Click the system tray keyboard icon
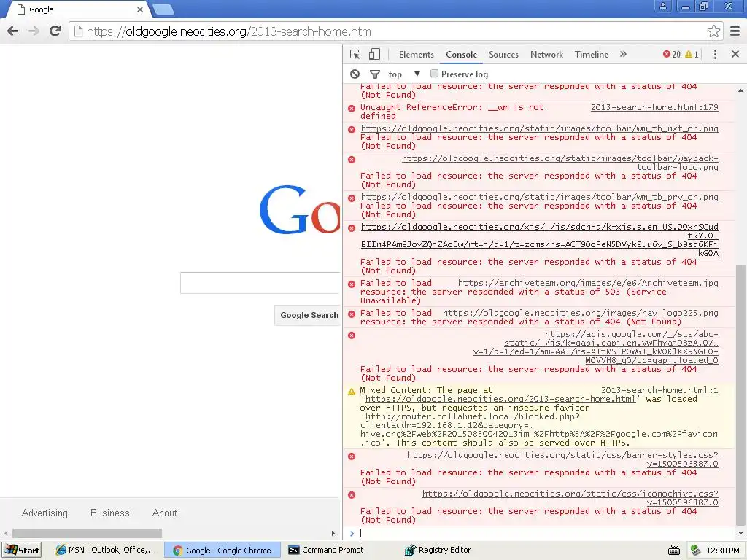The image size is (747, 560). [x=673, y=551]
